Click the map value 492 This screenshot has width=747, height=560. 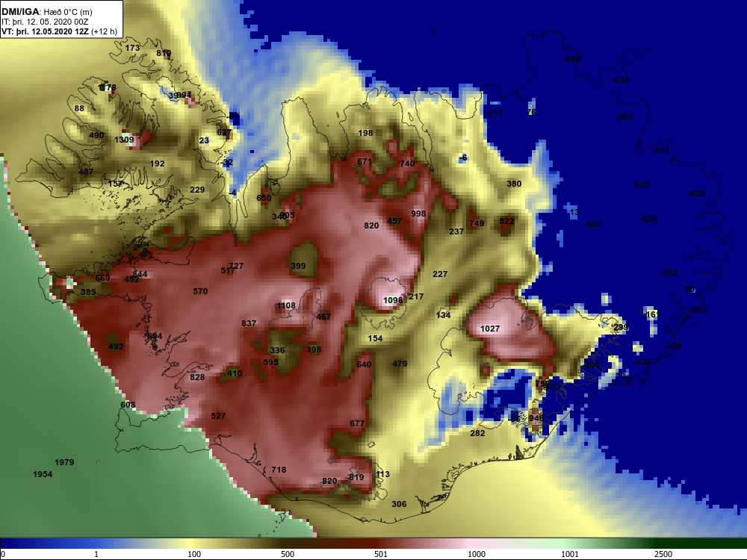[116, 346]
